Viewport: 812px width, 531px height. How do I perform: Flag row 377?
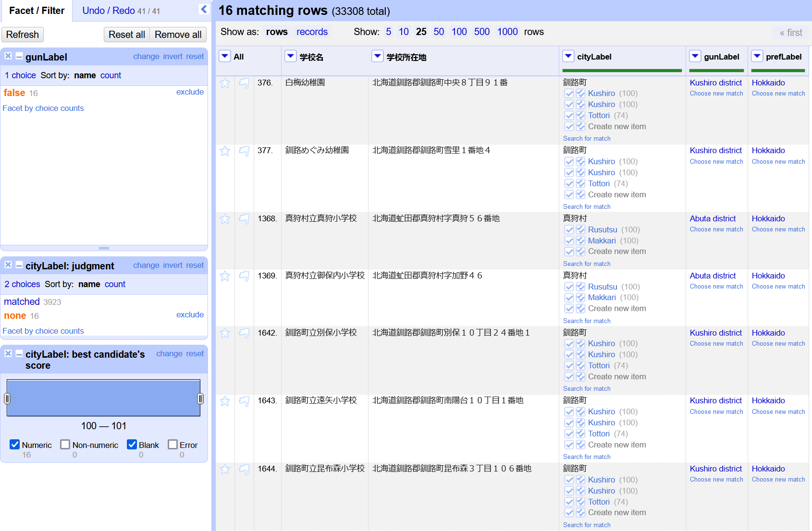[x=244, y=151]
